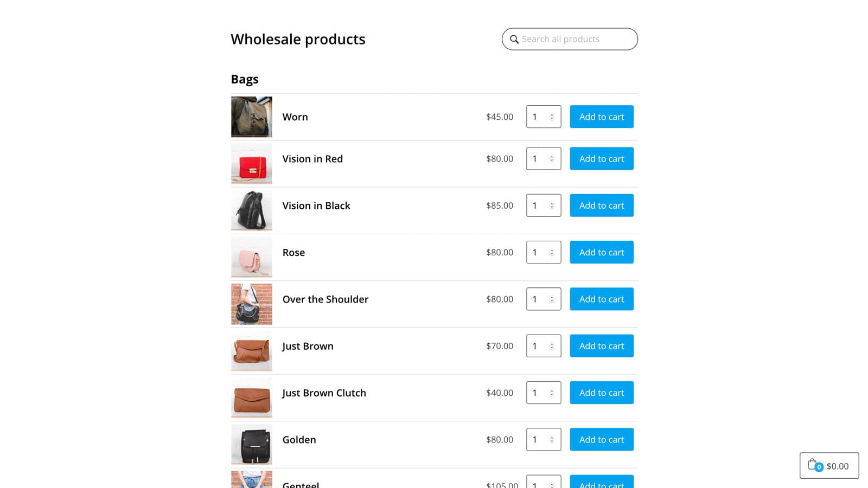This screenshot has width=868, height=488.
Task: Click the Wholesale products title
Action: click(298, 39)
